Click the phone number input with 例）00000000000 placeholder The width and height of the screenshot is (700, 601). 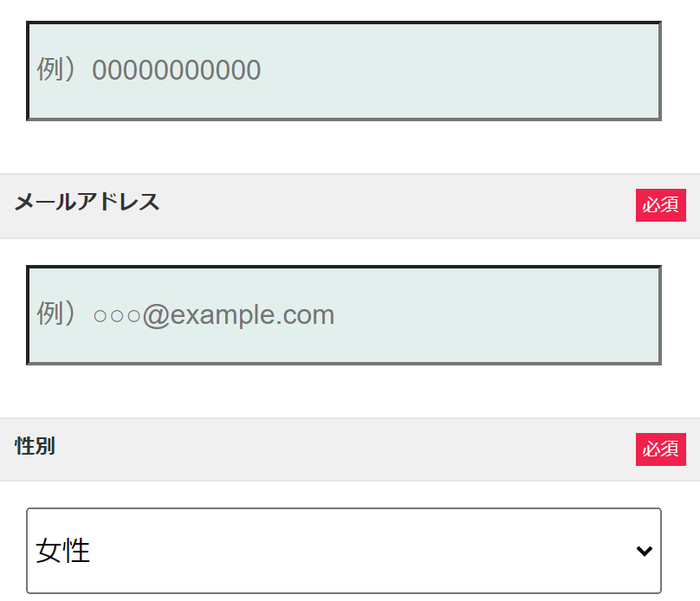[343, 70]
